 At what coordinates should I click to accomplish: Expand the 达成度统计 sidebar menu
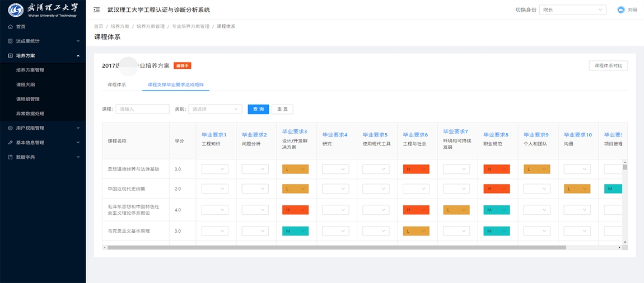tap(43, 41)
